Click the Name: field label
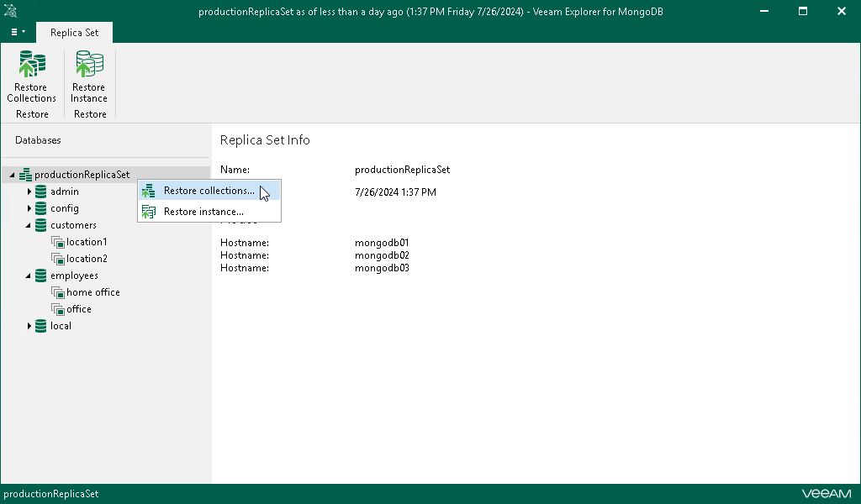The height and width of the screenshot is (504, 861). tap(235, 170)
